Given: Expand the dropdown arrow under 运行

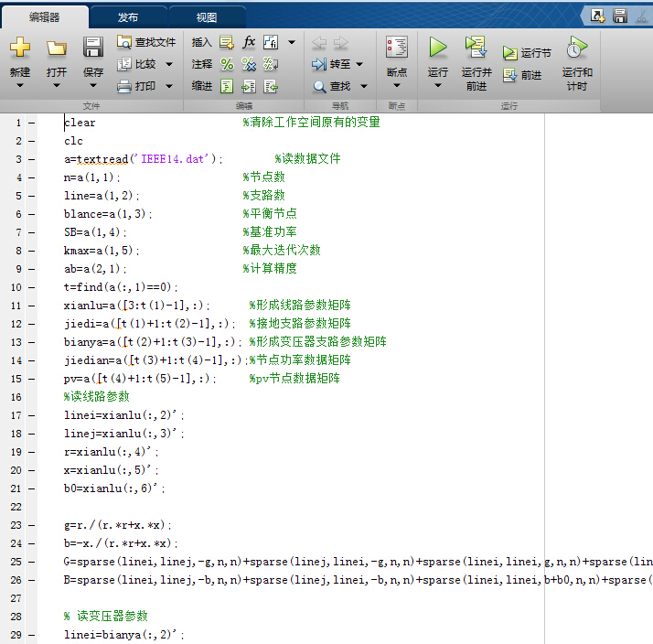Looking at the screenshot, I should tap(438, 85).
